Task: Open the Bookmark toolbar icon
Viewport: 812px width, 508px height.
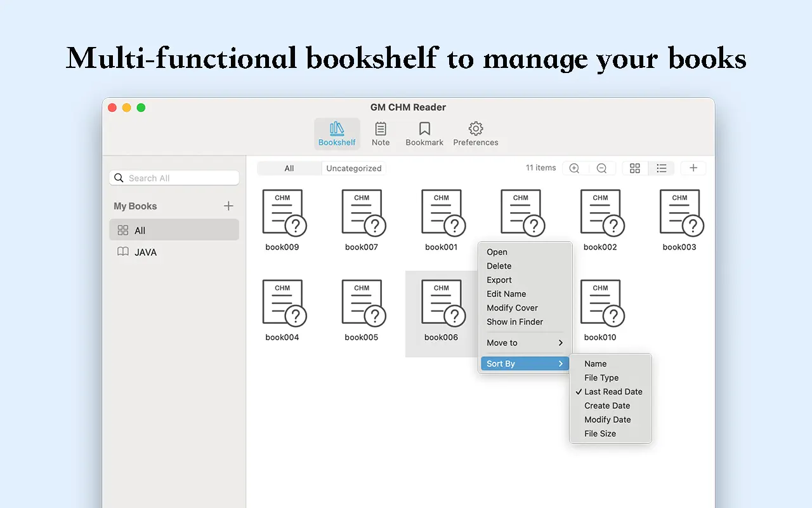Action: click(x=424, y=134)
